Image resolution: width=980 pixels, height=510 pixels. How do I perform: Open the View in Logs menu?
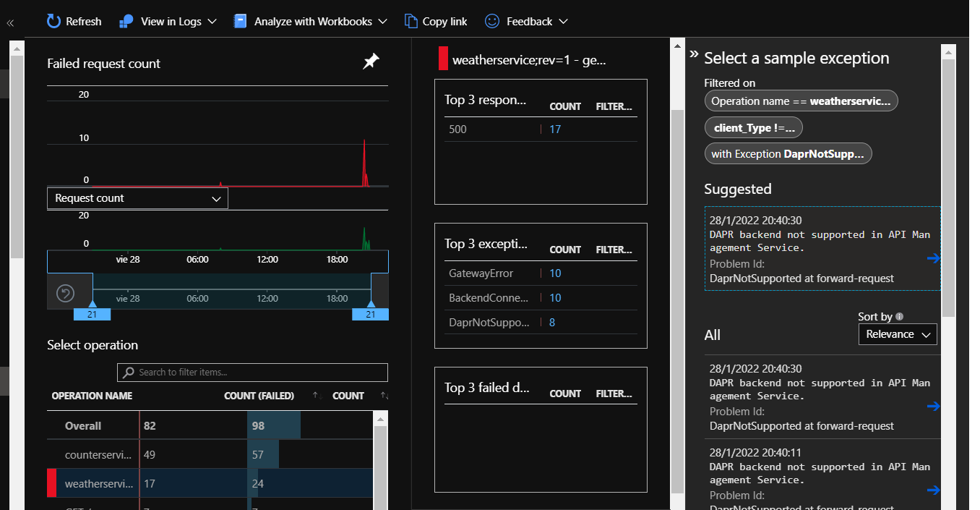tap(168, 21)
